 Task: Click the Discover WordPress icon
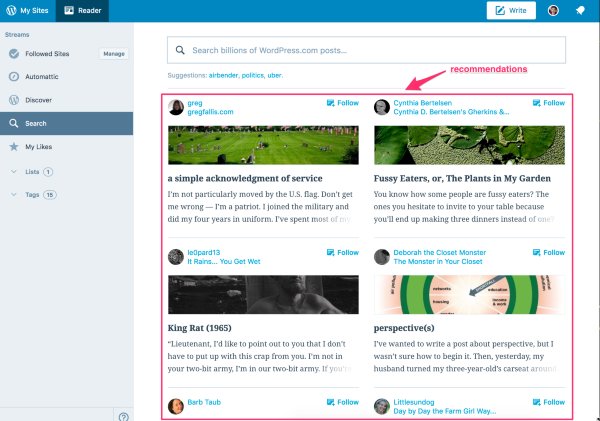pyautogui.click(x=14, y=100)
